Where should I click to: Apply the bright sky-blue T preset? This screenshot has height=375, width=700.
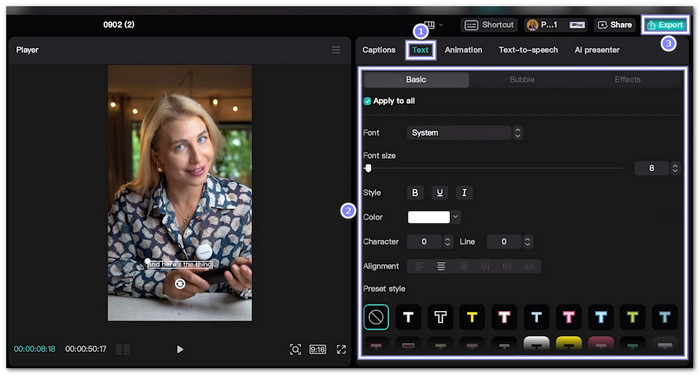click(601, 317)
